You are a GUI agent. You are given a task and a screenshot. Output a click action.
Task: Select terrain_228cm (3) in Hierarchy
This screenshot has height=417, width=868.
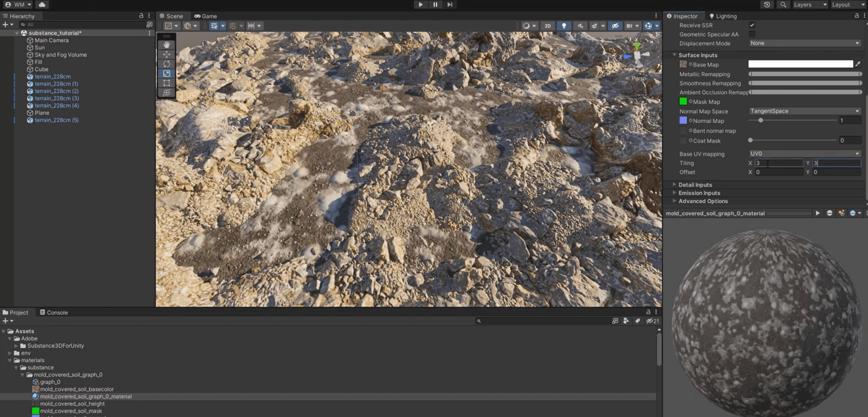[56, 98]
